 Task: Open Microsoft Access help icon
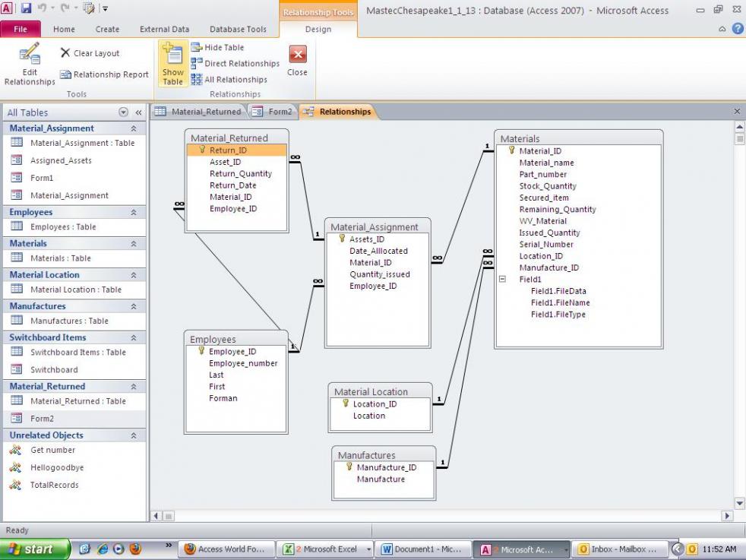(738, 29)
